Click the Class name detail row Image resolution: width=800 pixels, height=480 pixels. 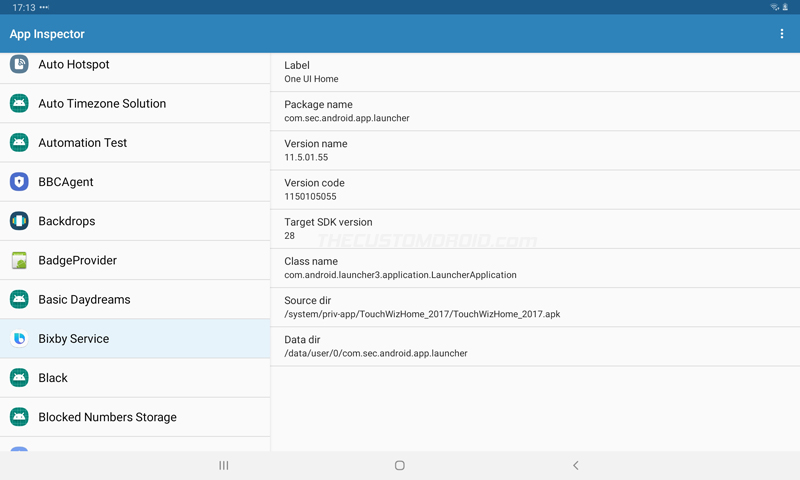pos(535,268)
